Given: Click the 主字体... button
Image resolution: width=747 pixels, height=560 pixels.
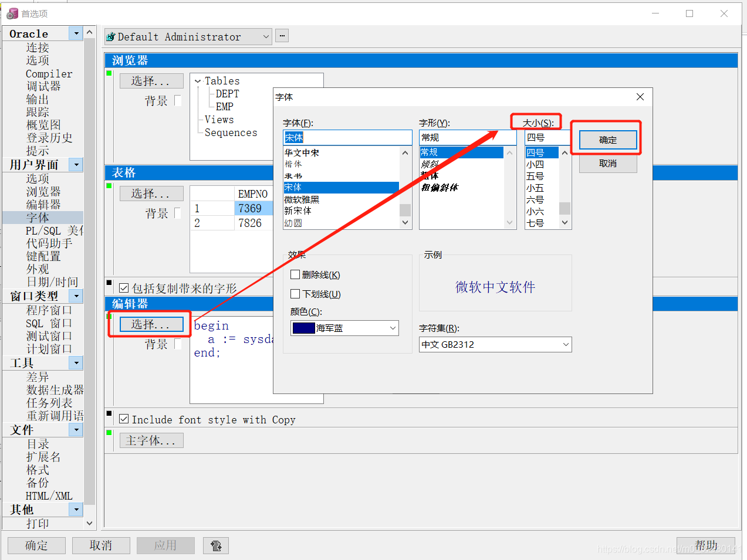Looking at the screenshot, I should (x=151, y=440).
